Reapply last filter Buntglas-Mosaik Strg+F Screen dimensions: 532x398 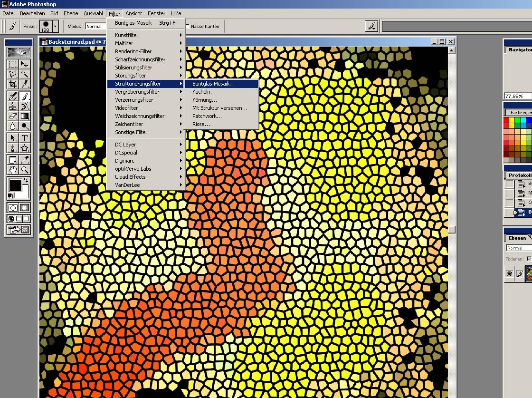(146, 23)
